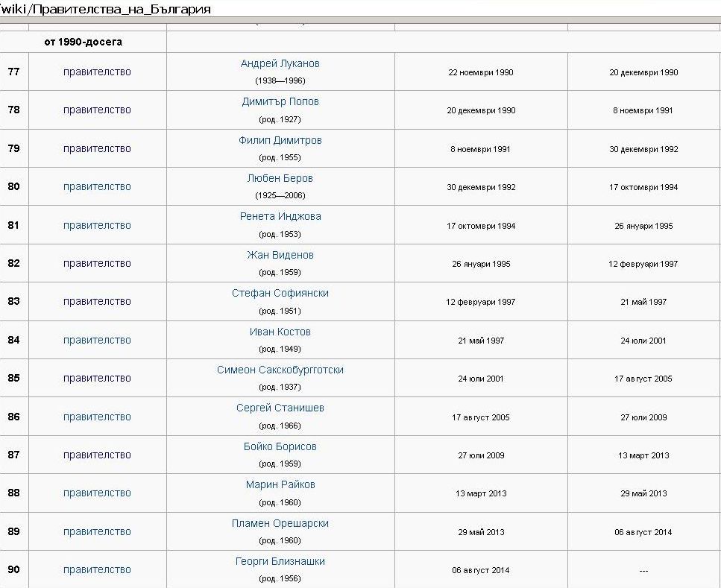Click row number 90
This screenshot has width=721, height=588.
click(x=14, y=569)
